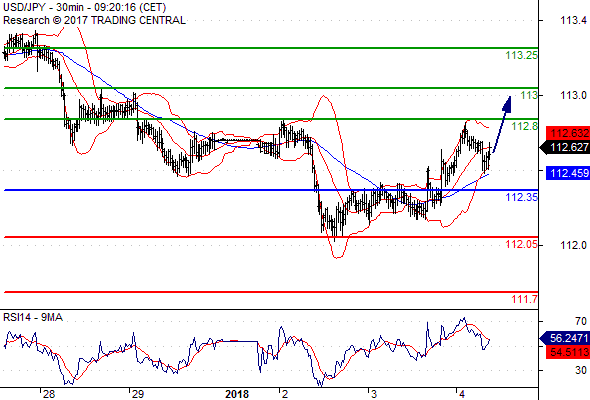The image size is (590, 400).
Task: Click the 112.8 resistance label
Action: (x=525, y=126)
